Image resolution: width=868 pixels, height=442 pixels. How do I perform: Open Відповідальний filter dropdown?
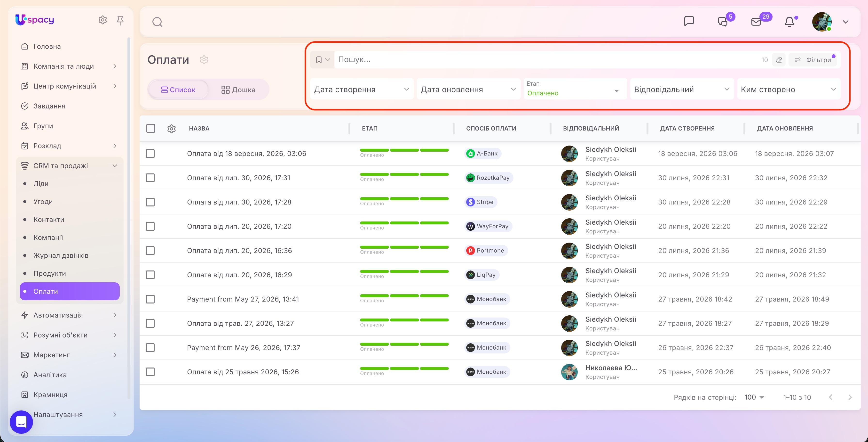682,89
